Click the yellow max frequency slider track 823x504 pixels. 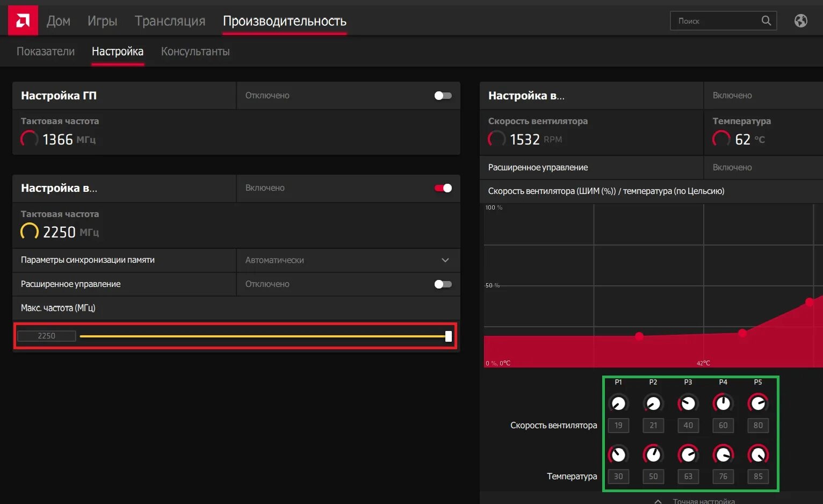[263, 336]
